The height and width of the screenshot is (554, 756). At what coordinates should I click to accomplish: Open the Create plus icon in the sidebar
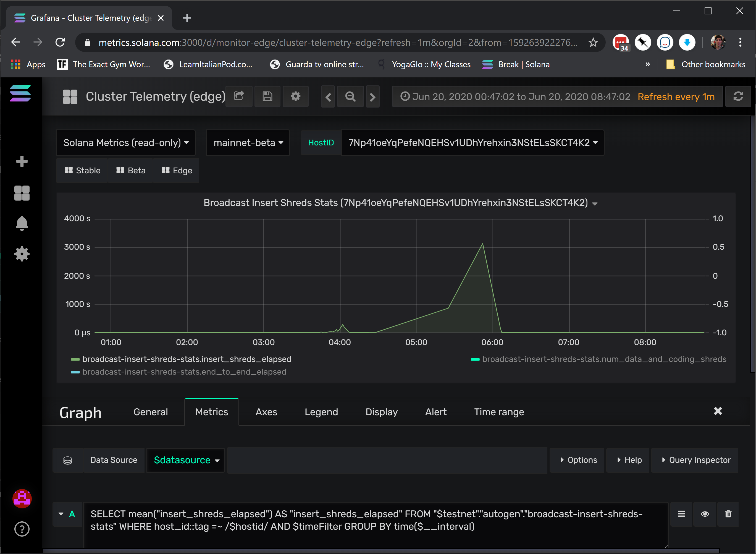[22, 161]
